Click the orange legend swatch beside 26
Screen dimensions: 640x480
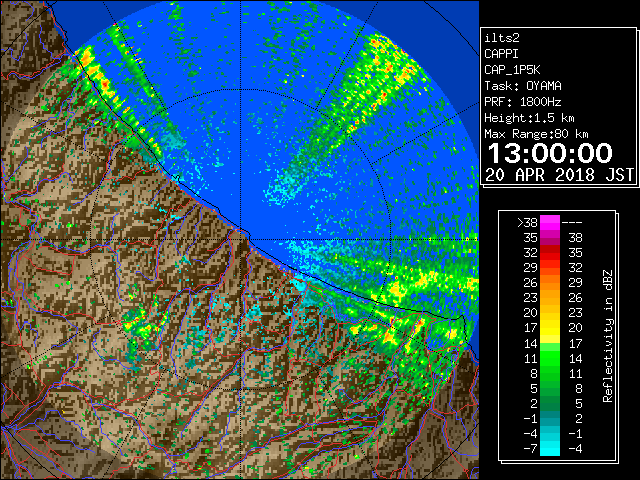550,283
